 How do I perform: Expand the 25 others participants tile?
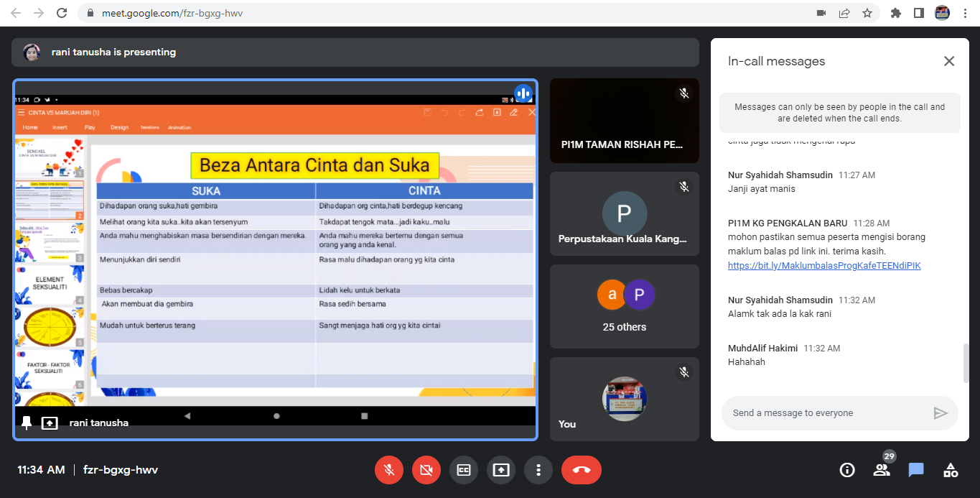click(624, 307)
